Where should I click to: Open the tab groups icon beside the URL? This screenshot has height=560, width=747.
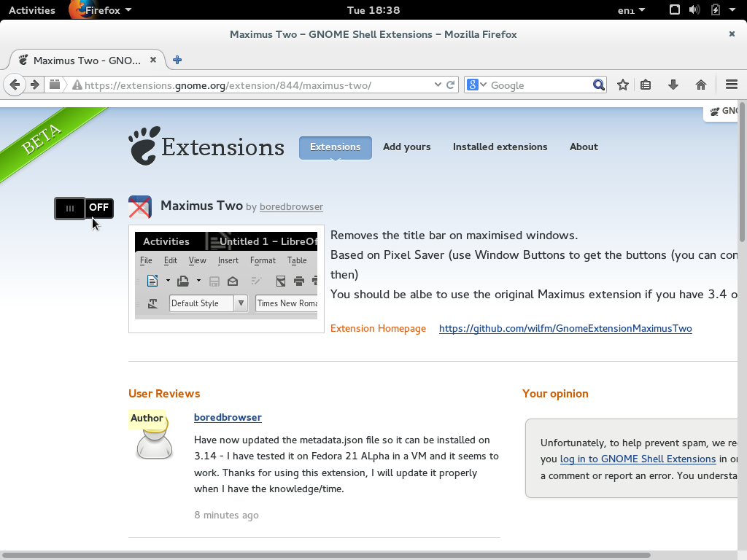click(x=55, y=85)
